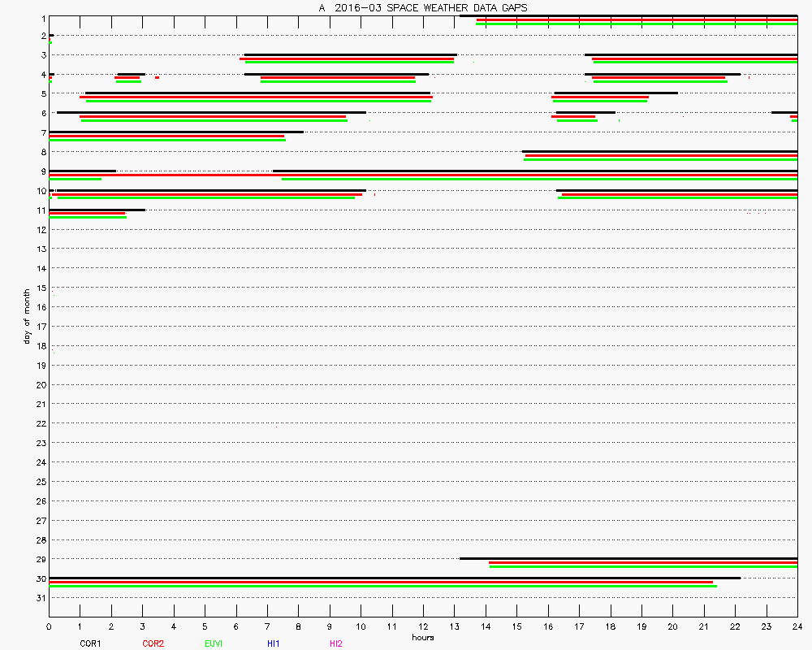The width and height of the screenshot is (812, 650).
Task: Click the red COR2 gap bar on day 8
Action: (x=661, y=155)
